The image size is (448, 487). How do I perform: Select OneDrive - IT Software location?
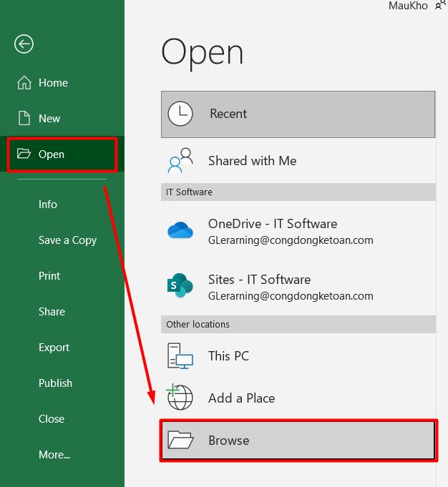298,232
